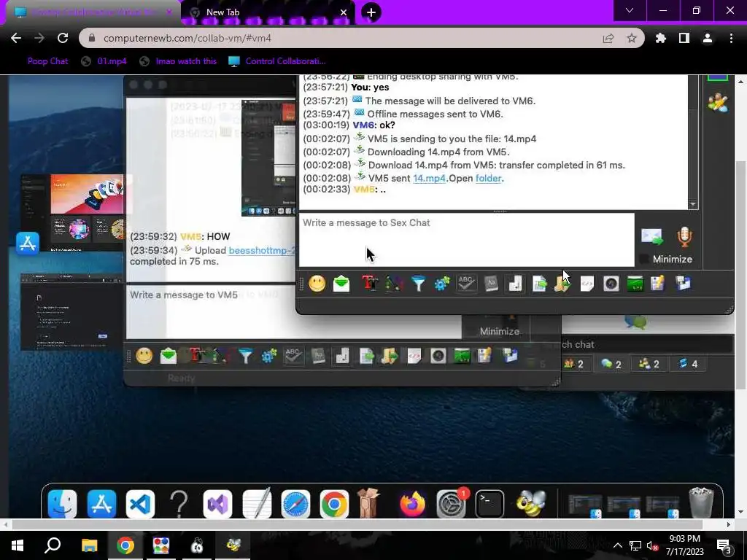This screenshot has height=560, width=747.
Task: Open the lmao watch this bookmark
Action: pyautogui.click(x=178, y=61)
